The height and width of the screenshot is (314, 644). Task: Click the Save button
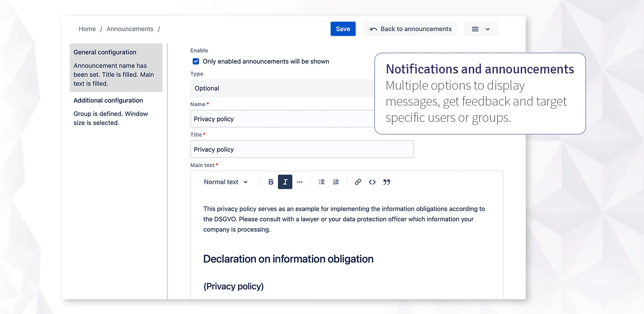(x=343, y=29)
